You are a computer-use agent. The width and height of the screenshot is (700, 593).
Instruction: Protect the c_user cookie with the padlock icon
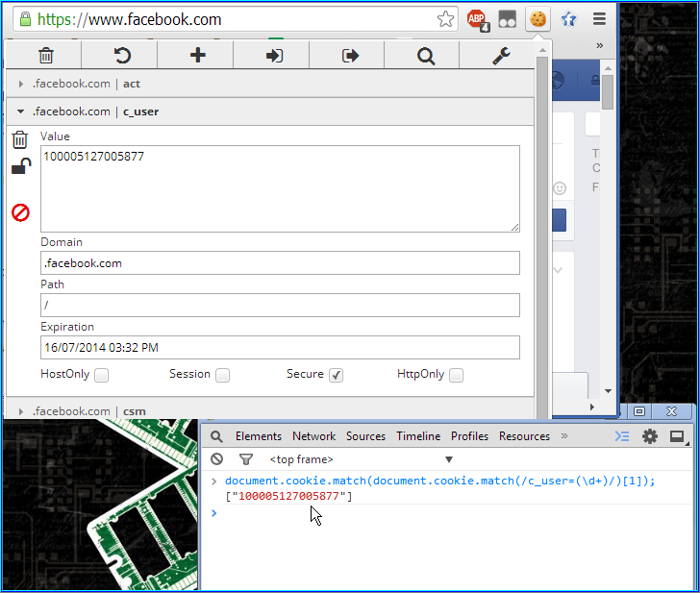pyautogui.click(x=21, y=166)
